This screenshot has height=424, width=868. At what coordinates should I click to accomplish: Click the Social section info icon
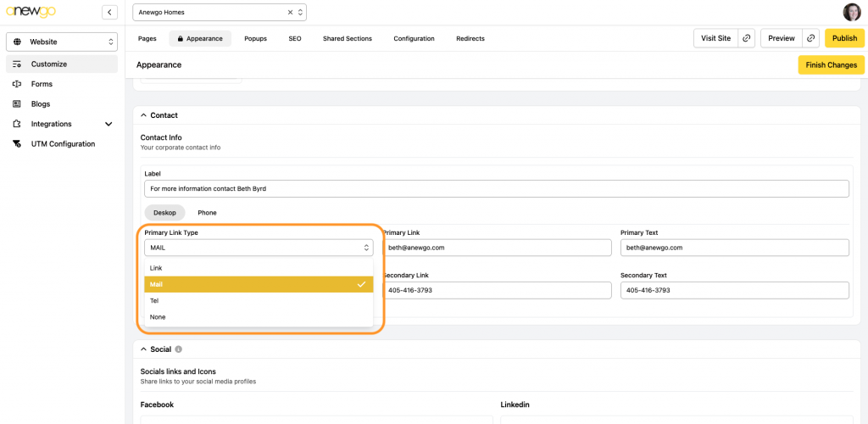(179, 349)
